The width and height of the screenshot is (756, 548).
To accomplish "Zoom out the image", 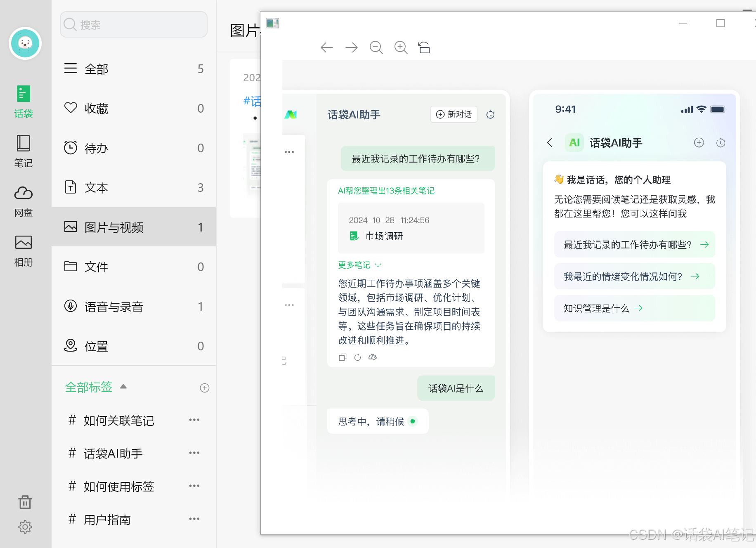I will 376,47.
